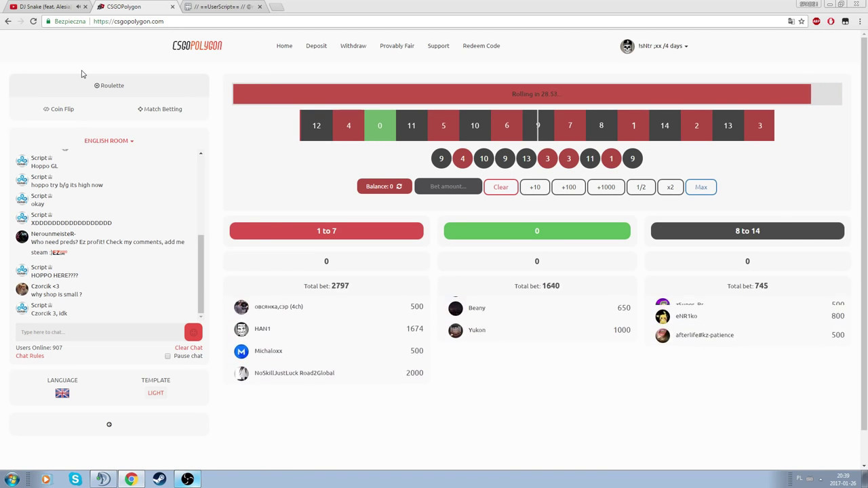Image resolution: width=868 pixels, height=488 pixels.
Task: Open the Chat Rules link
Action: pyautogui.click(x=30, y=356)
